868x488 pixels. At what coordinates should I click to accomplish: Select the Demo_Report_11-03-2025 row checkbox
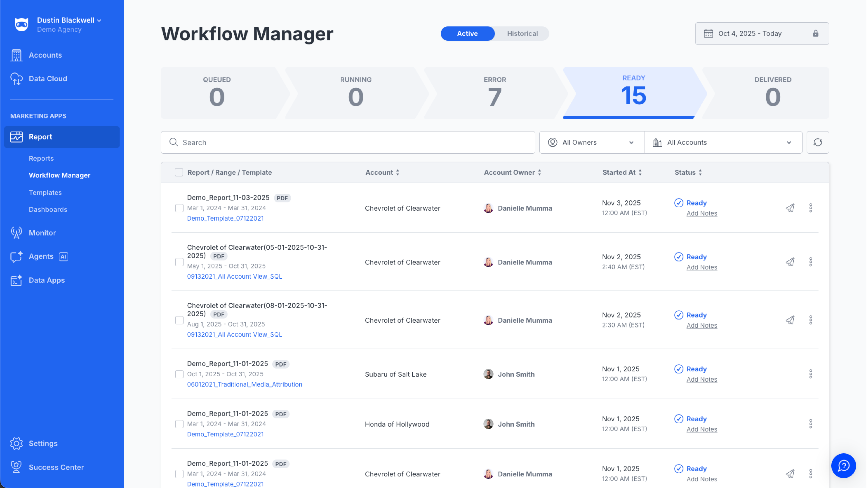tap(179, 208)
